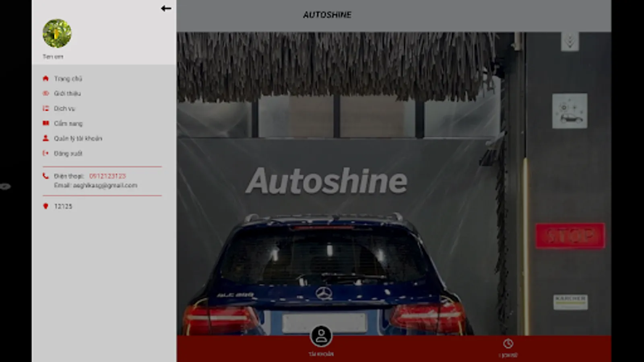
Task: Click the Email address line
Action: point(96,185)
